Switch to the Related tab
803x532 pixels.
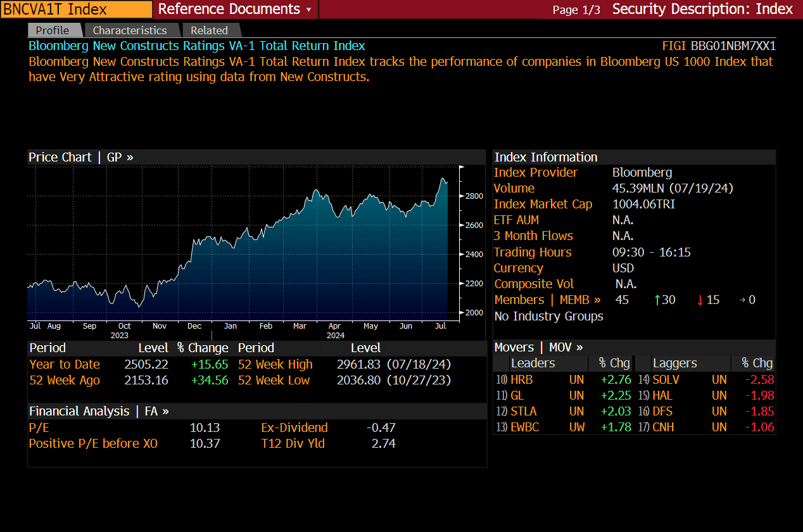coord(210,30)
